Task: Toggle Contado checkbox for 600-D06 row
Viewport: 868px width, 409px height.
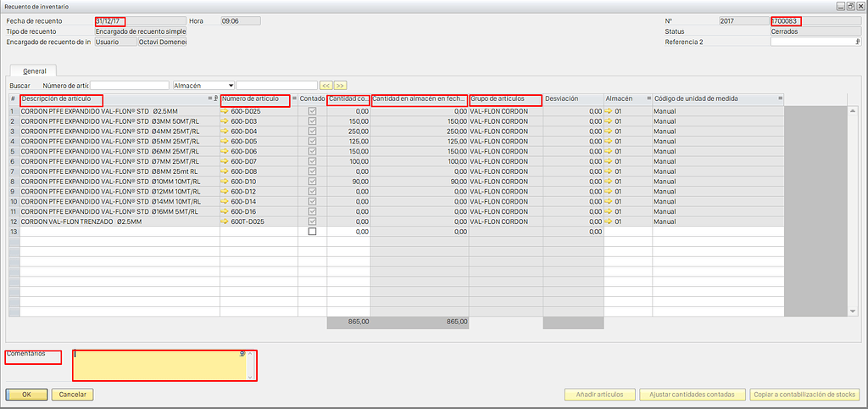Action: (x=312, y=151)
